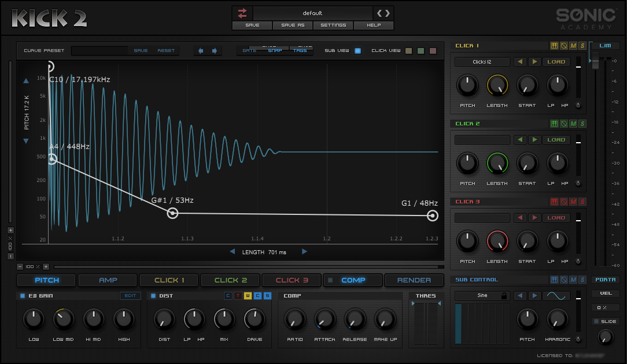
Task: Click preset next/previous chevrons
Action: (383, 13)
